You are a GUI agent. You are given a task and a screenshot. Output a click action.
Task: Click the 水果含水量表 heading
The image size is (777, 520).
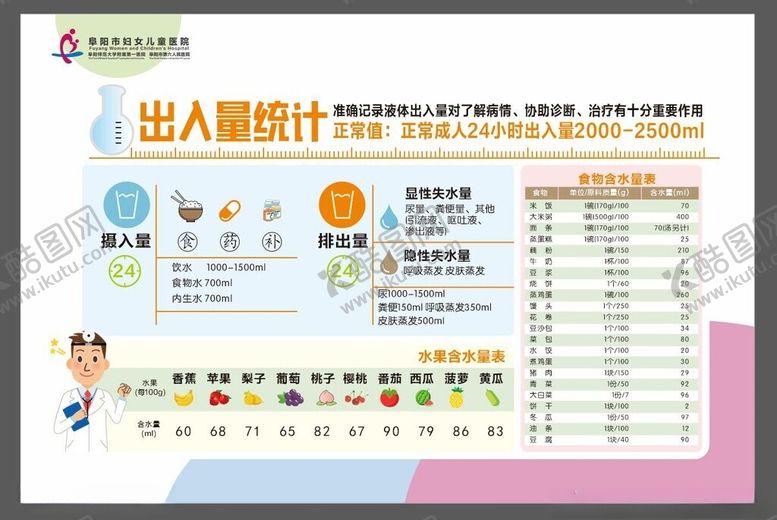click(462, 356)
